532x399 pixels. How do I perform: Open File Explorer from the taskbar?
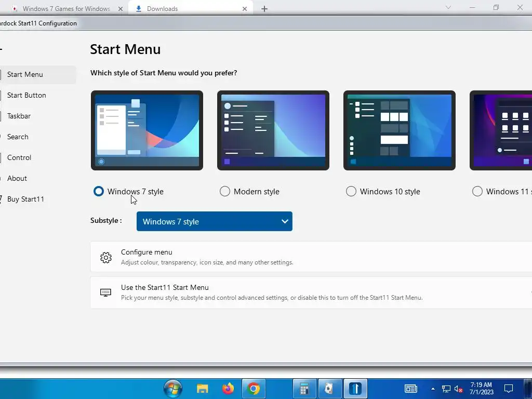pyautogui.click(x=203, y=389)
